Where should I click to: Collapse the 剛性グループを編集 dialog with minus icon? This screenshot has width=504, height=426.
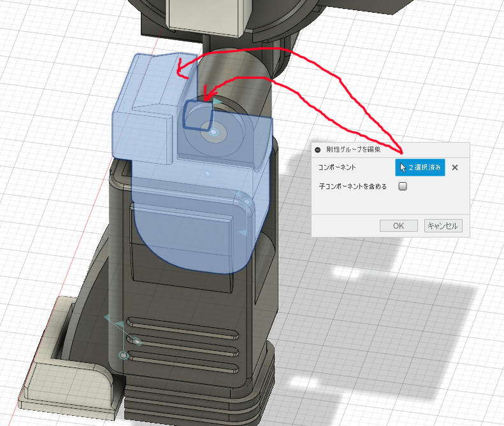point(317,150)
